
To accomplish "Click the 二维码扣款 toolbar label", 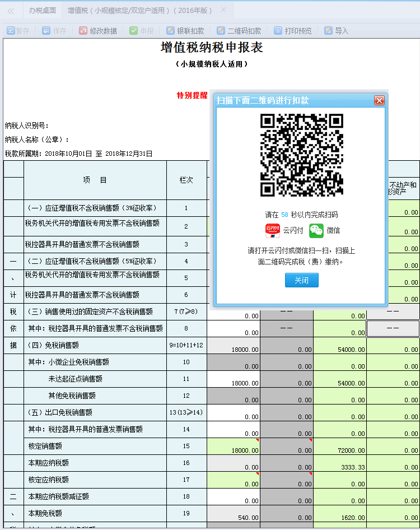I will click(x=244, y=31).
